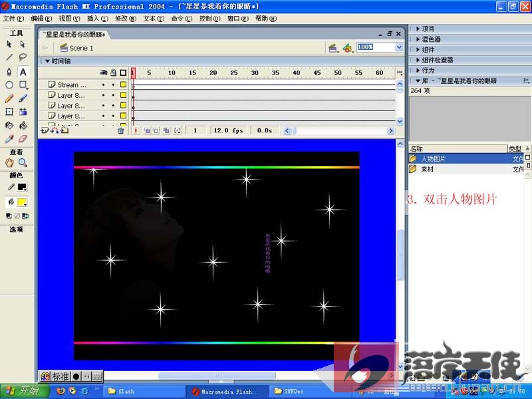Toggle visibility dot of Stream layer
This screenshot has width=532, height=399.
tap(104, 85)
